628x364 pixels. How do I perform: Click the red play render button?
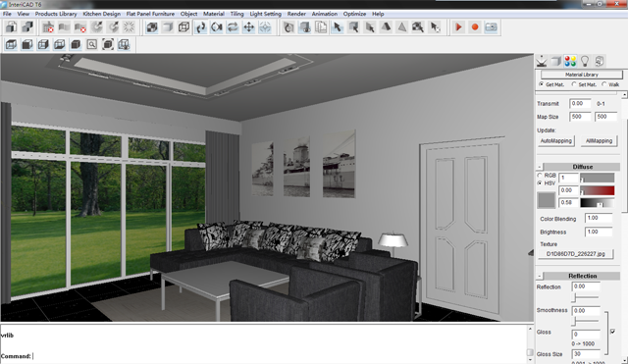point(458,27)
